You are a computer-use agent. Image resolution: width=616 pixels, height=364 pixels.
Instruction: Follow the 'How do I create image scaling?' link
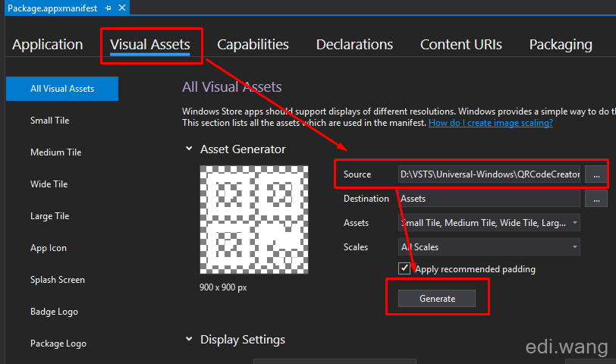pos(491,123)
